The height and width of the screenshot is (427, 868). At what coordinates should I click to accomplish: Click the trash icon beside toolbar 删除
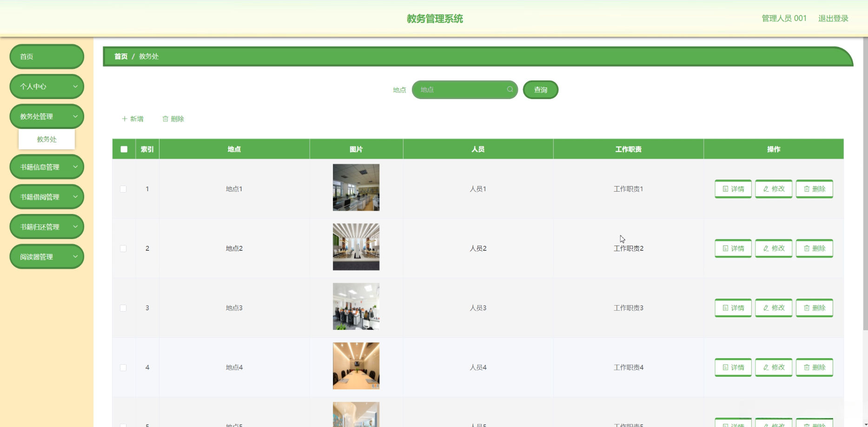pyautogui.click(x=165, y=119)
